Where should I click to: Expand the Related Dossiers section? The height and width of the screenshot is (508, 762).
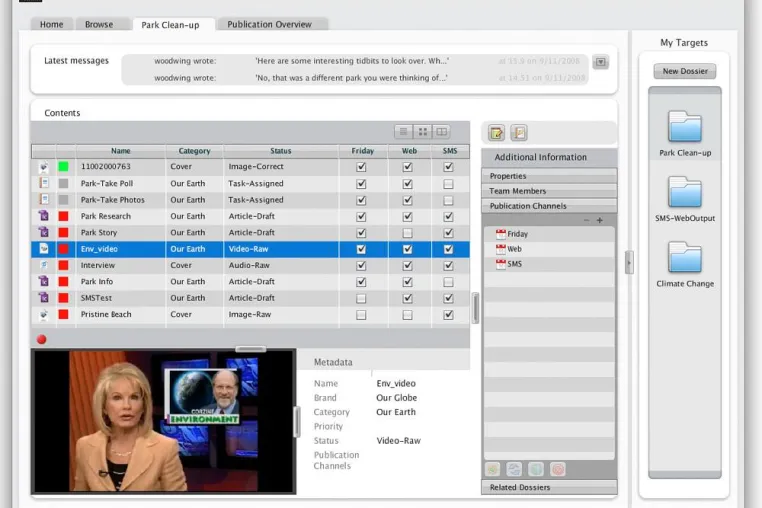pos(549,487)
